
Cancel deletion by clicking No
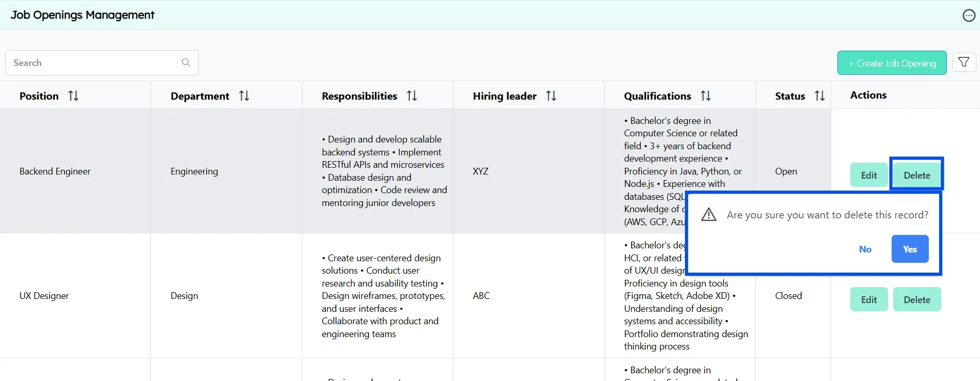coord(865,249)
